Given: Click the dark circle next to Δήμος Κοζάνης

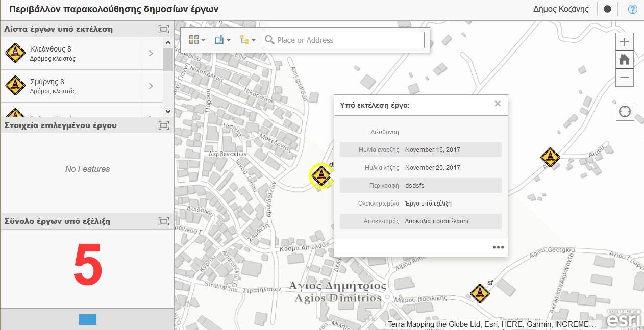Looking at the screenshot, I should coord(607,9).
